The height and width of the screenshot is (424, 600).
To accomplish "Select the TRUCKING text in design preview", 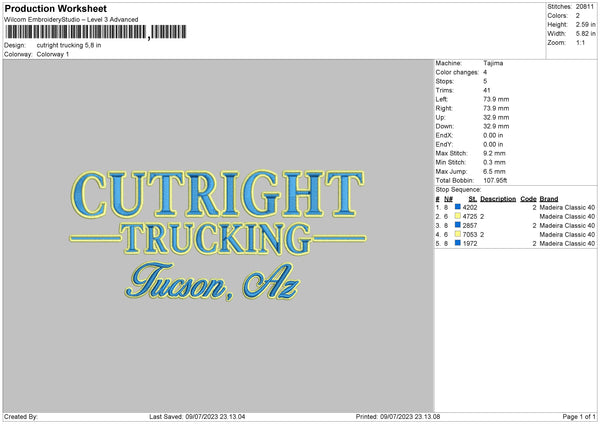I will [217, 239].
